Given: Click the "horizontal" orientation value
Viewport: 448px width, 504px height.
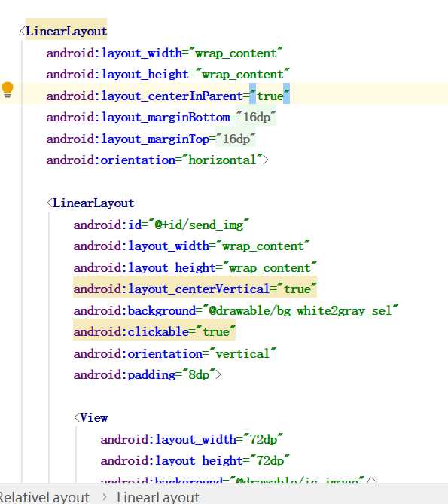Looking at the screenshot, I should pos(222,160).
